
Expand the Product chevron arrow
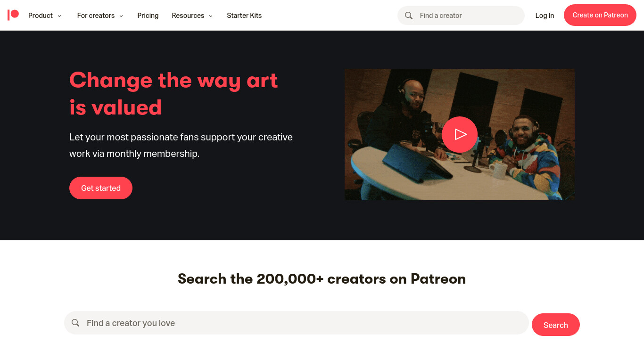point(59,16)
